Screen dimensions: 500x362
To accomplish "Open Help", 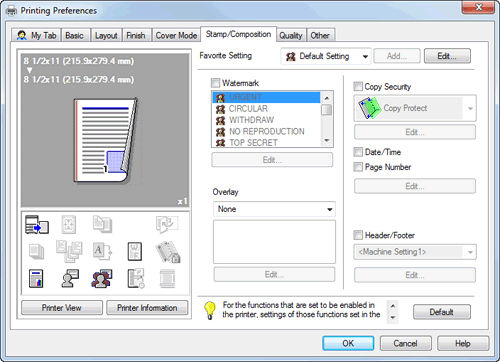I will click(x=463, y=343).
